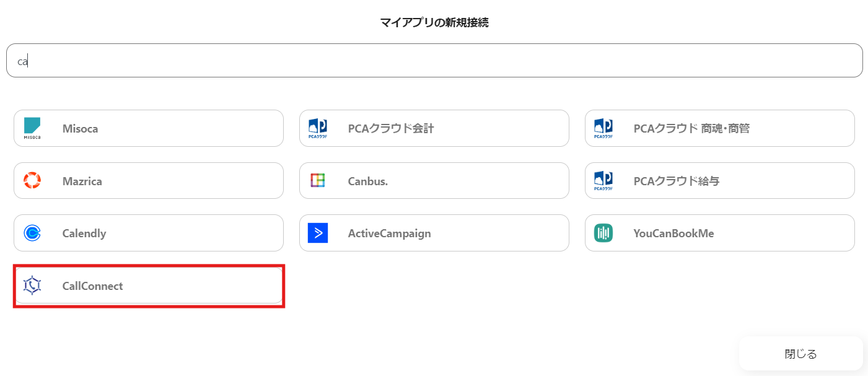868x376 pixels.
Task: Focus the app search field containing 'ca'
Action: click(434, 61)
